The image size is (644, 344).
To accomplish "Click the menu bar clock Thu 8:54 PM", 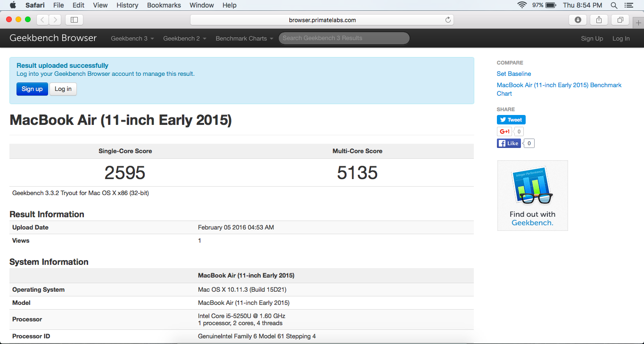I will [x=582, y=5].
